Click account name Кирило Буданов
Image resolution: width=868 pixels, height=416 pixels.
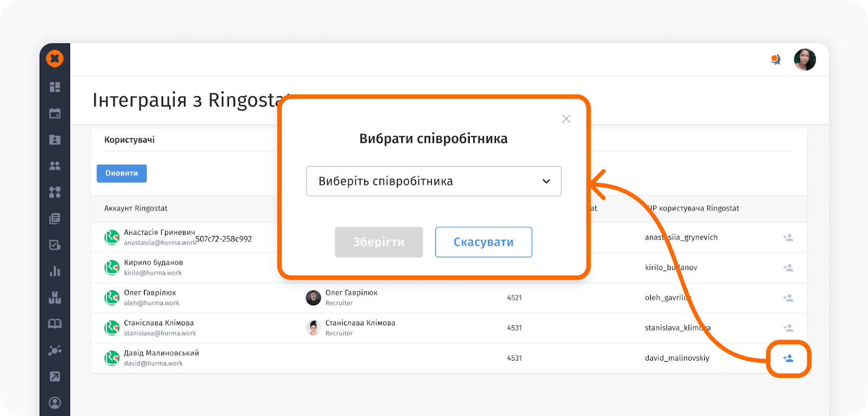pyautogui.click(x=154, y=263)
